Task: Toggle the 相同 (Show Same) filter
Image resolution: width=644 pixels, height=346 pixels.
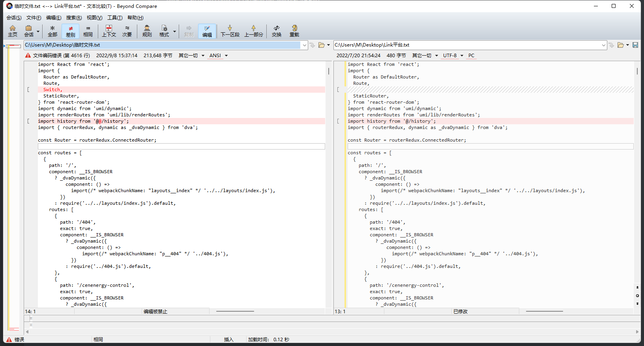Action: [x=88, y=31]
